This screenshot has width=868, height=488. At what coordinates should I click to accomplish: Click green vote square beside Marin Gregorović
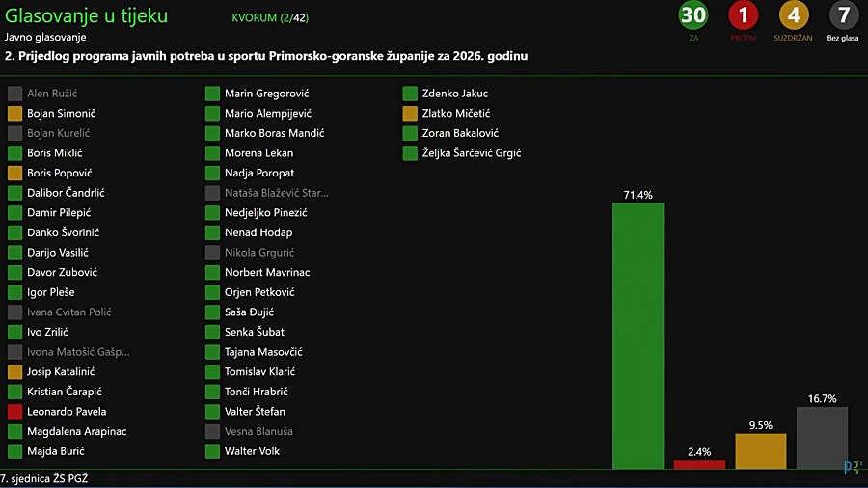(212, 94)
